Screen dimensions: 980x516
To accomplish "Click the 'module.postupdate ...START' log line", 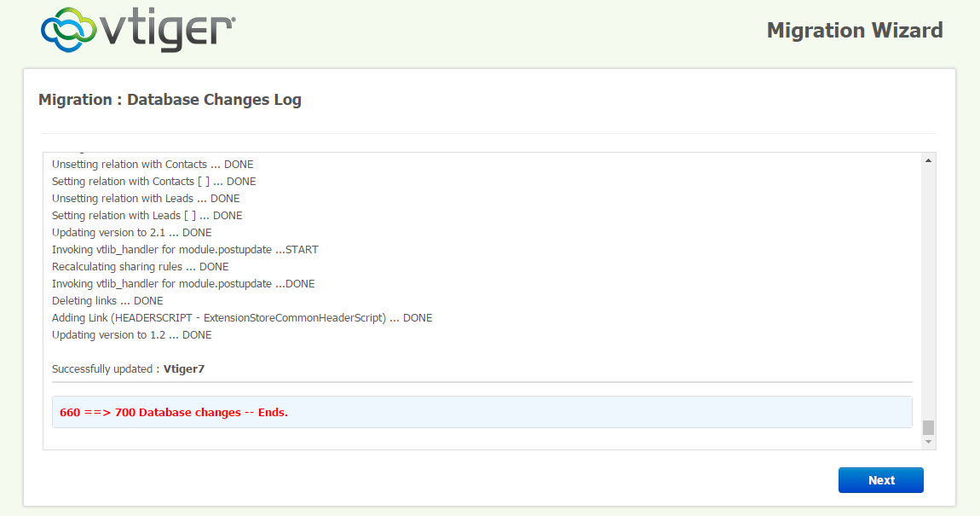I will (x=185, y=250).
